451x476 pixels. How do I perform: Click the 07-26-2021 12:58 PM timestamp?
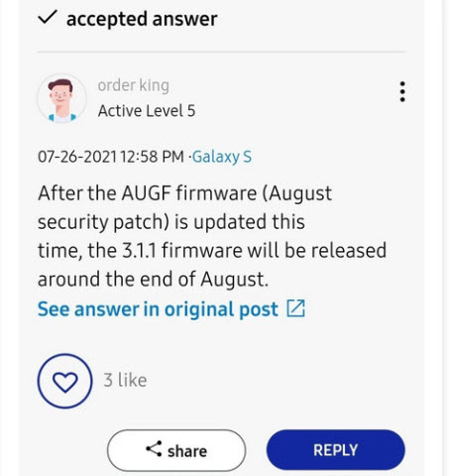click(111, 157)
